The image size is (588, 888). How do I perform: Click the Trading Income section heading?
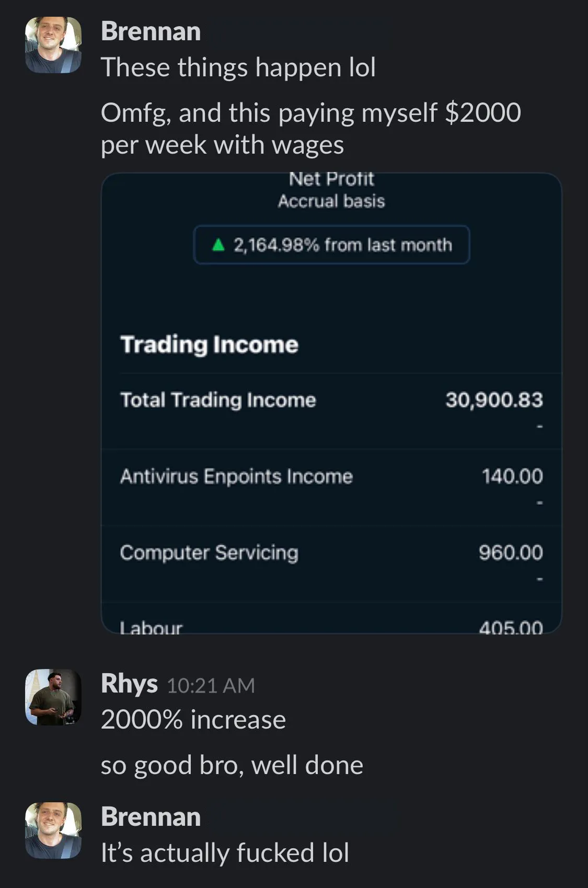point(209,345)
